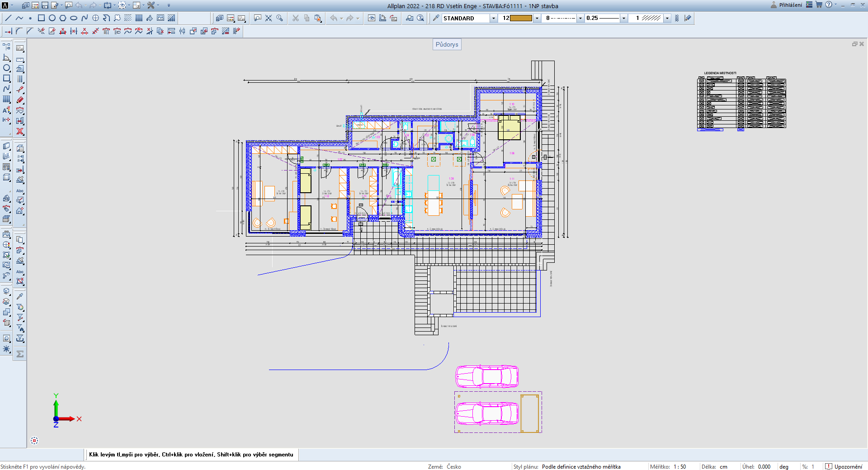
Task: Click the pen color 12 orange swatch
Action: 521,18
